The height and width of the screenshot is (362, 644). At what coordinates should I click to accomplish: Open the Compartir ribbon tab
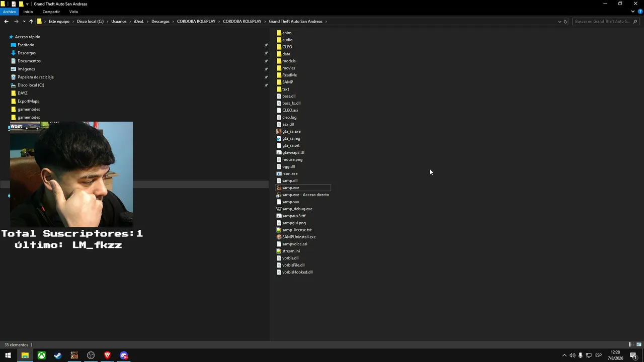click(x=51, y=12)
